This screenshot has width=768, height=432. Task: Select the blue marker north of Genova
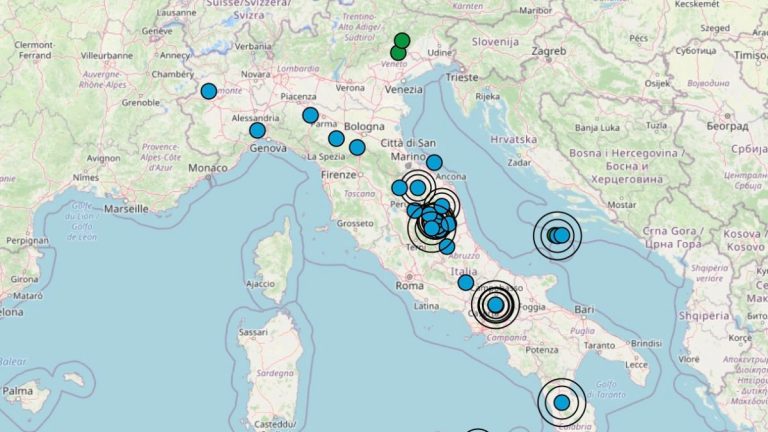tap(257, 130)
